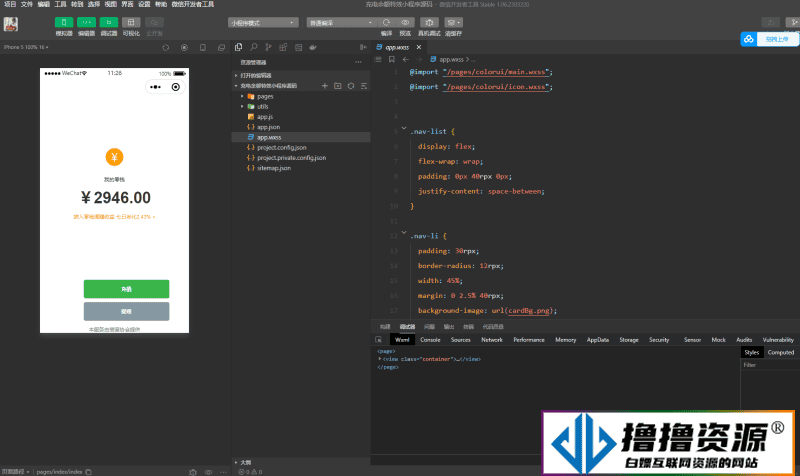Open resource manager more options

coord(358,62)
